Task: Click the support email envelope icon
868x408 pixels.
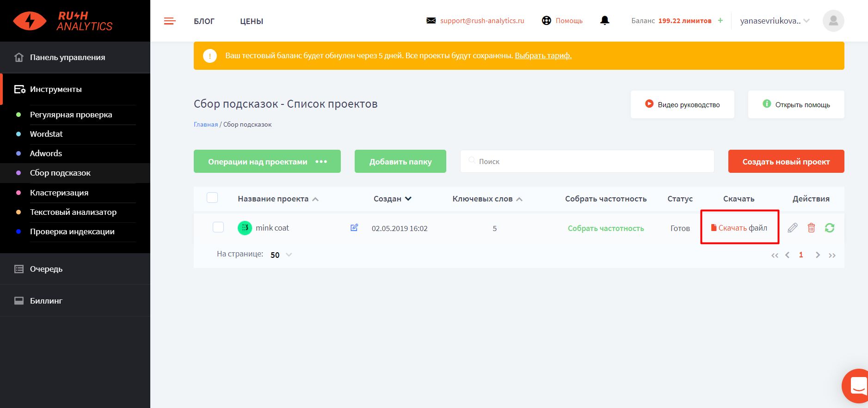Action: [x=431, y=21]
